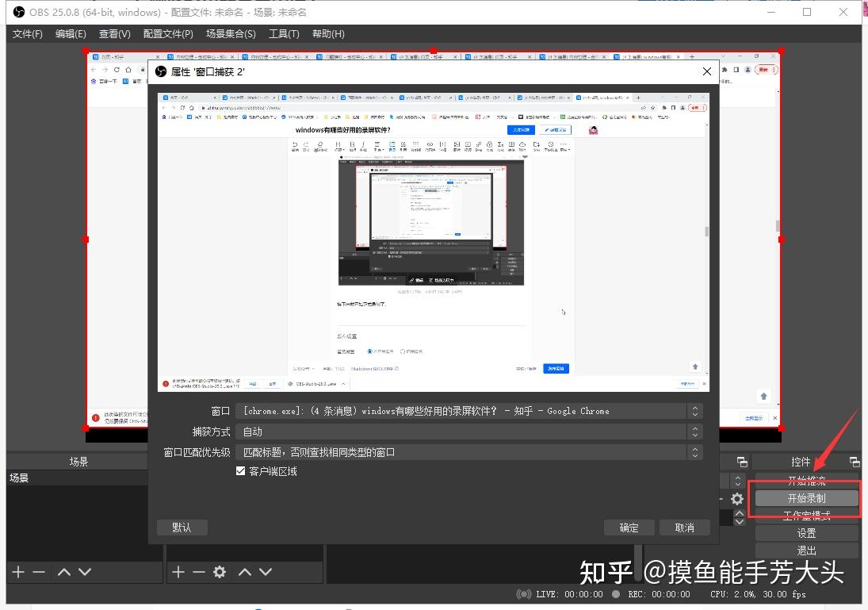Toggle the 客户端区域 checkbox

point(240,471)
